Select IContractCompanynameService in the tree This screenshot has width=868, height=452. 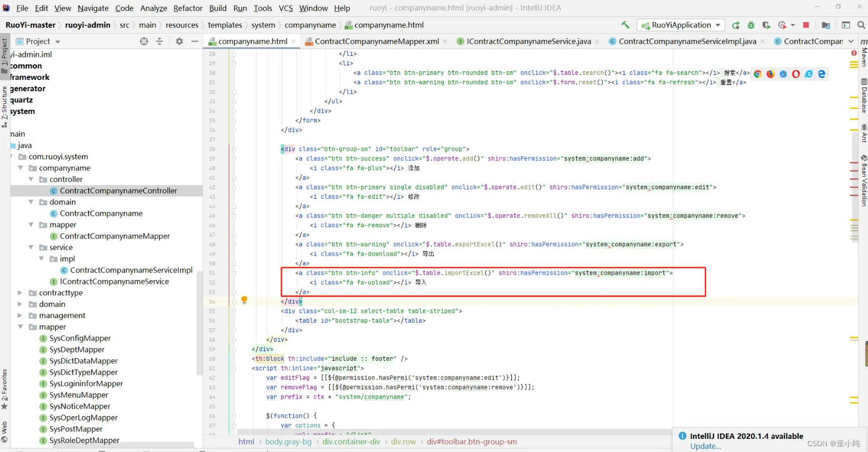[x=114, y=281]
